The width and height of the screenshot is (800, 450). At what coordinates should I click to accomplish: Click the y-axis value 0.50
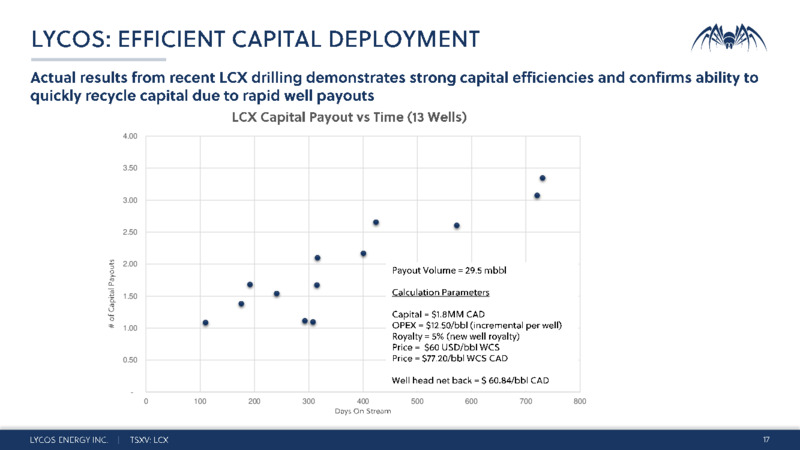(x=130, y=360)
